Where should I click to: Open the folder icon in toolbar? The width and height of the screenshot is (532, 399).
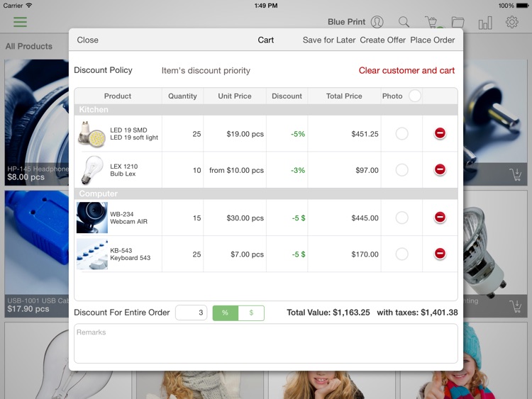click(458, 23)
